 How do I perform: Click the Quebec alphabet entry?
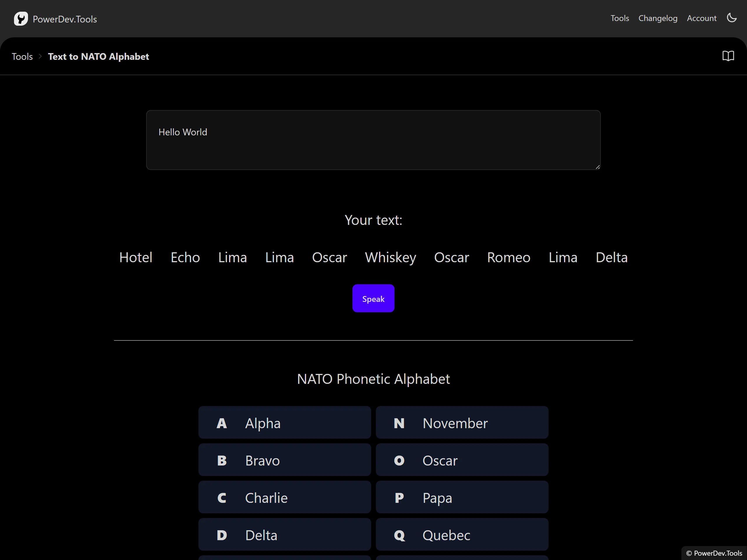pos(462,535)
